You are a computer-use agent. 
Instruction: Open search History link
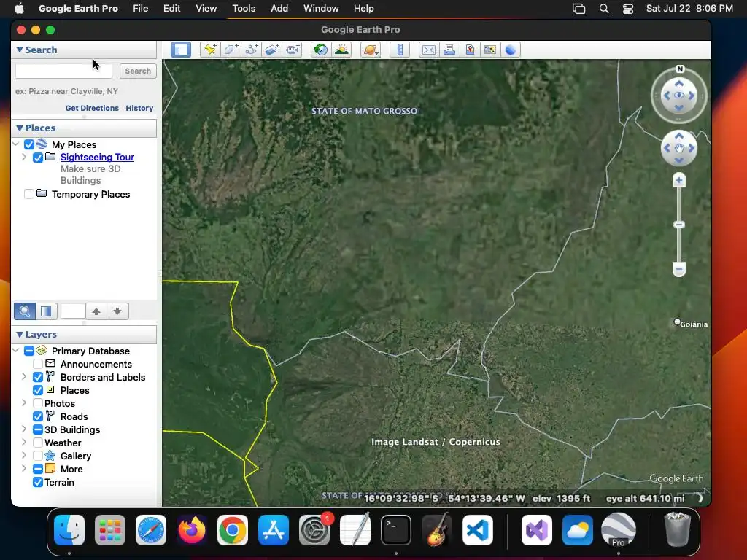[x=139, y=108]
